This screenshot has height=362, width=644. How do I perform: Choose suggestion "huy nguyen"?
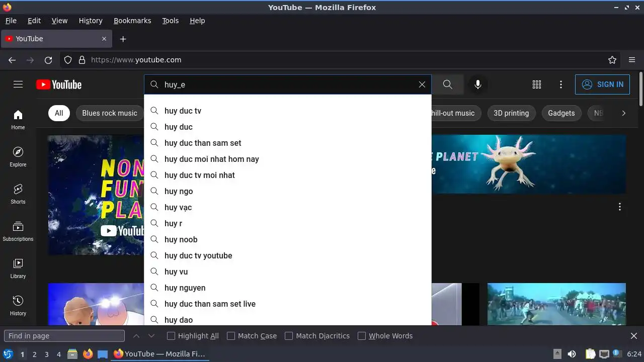[x=288, y=288]
